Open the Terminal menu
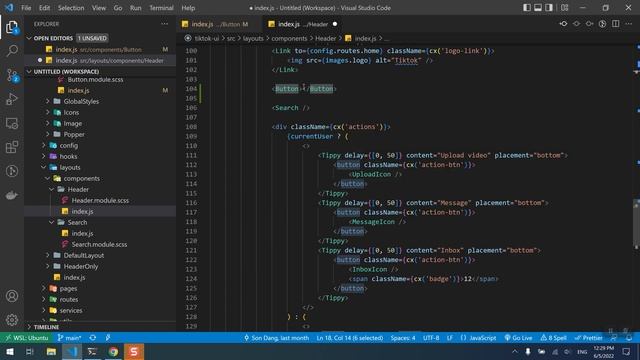 (x=161, y=8)
